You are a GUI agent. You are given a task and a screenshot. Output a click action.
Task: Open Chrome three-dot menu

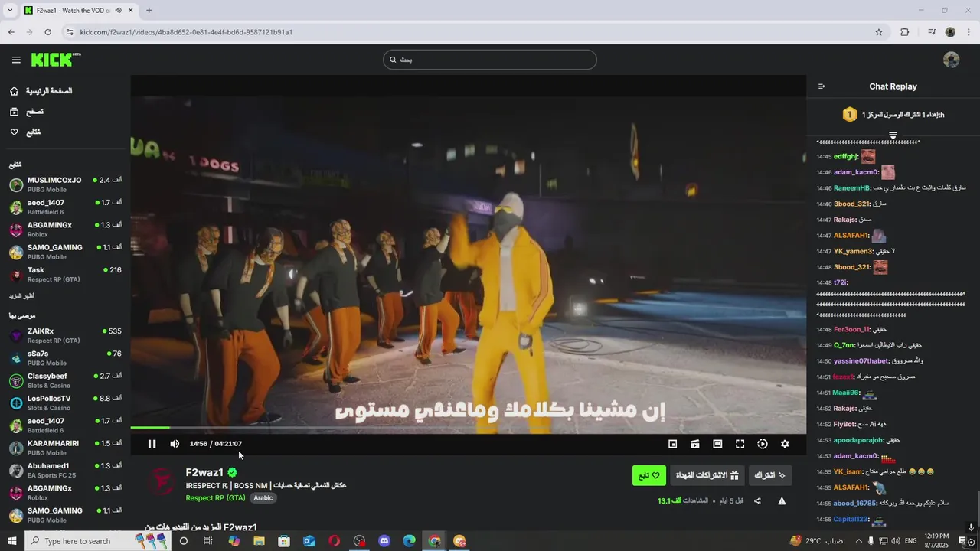pos(969,32)
